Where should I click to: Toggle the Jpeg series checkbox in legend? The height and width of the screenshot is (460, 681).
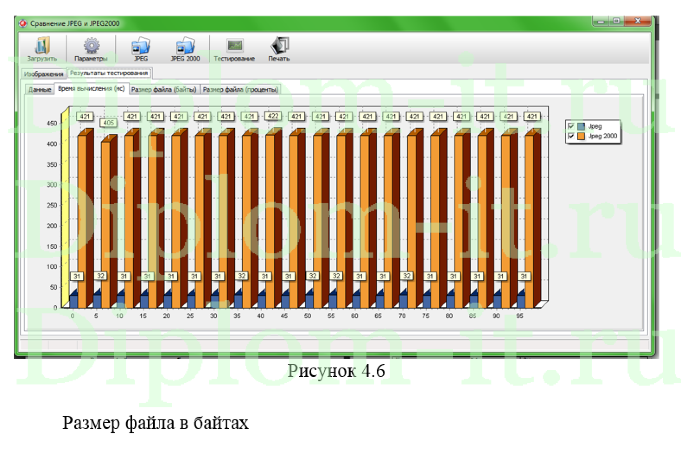click(x=570, y=125)
